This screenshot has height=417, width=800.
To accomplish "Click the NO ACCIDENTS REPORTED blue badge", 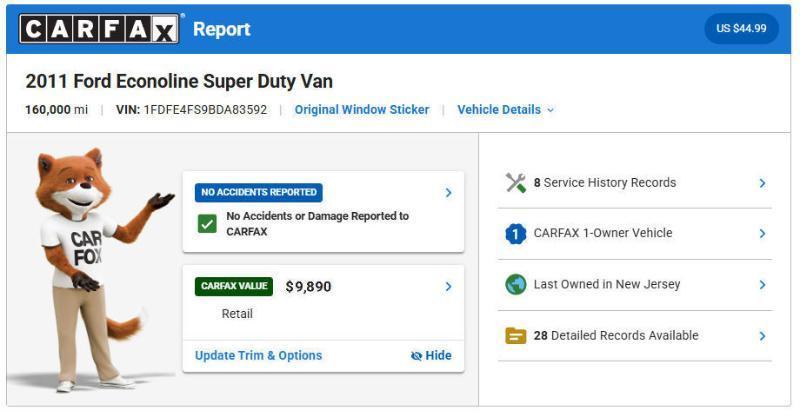I will 259,193.
